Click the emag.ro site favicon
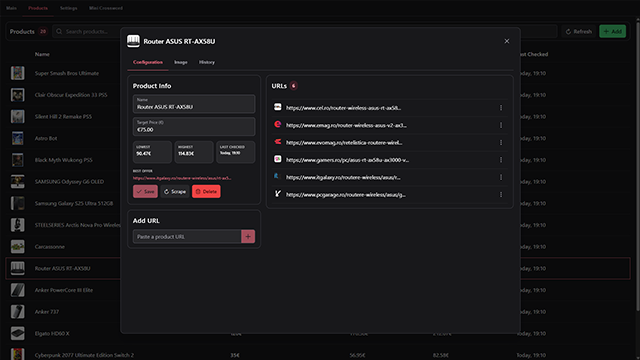 (278, 124)
